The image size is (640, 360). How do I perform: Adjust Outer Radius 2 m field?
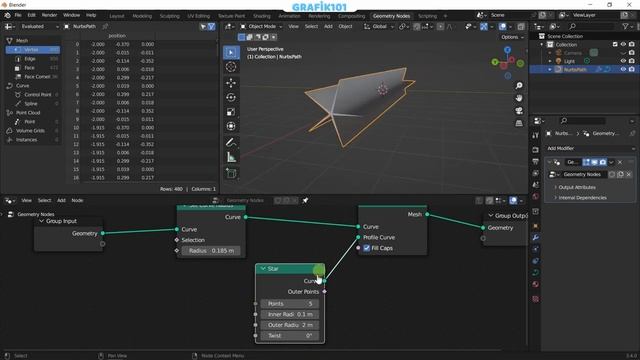tap(289, 325)
